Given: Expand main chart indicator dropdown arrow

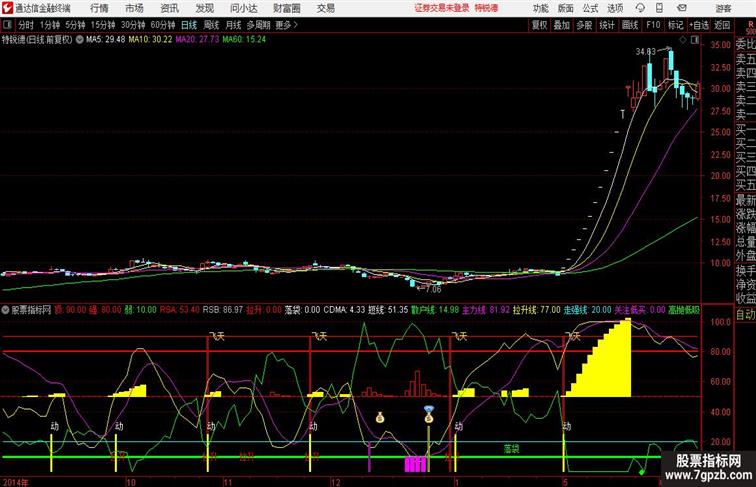Looking at the screenshot, I should (x=80, y=40).
